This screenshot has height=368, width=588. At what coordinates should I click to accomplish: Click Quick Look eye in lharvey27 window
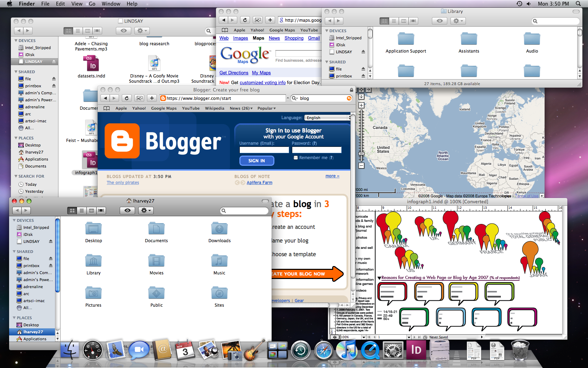[127, 211]
